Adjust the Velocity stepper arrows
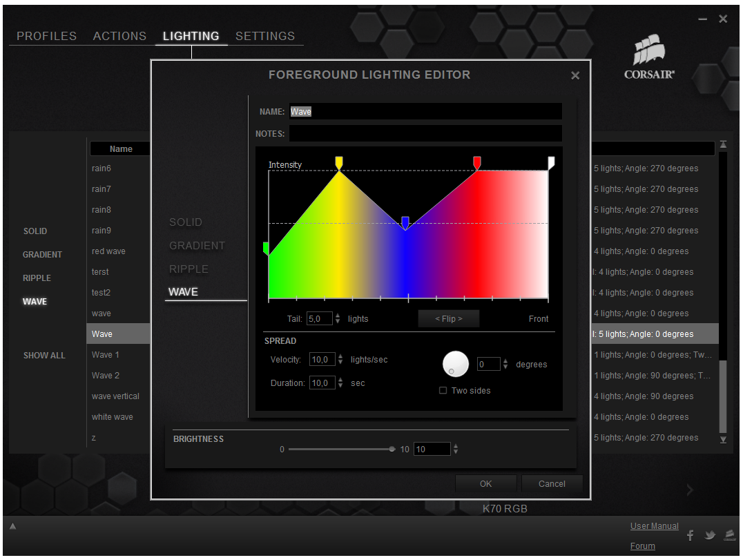The height and width of the screenshot is (560, 743). tap(340, 360)
